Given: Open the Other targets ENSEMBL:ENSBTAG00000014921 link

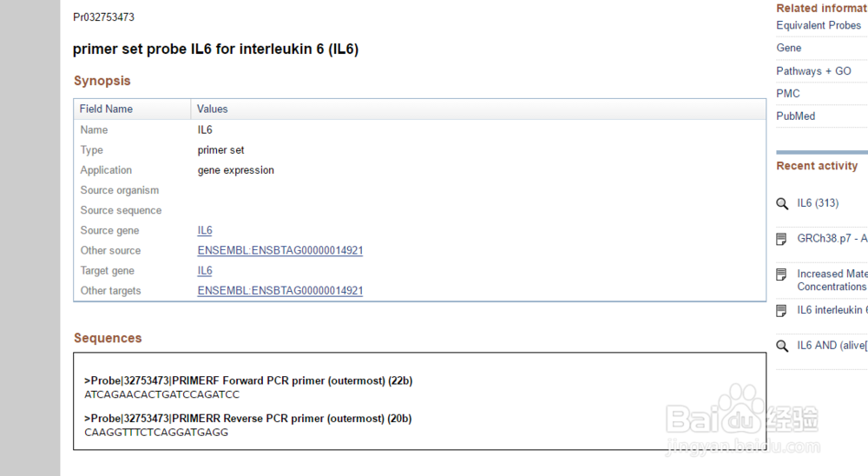Looking at the screenshot, I should pos(280,291).
